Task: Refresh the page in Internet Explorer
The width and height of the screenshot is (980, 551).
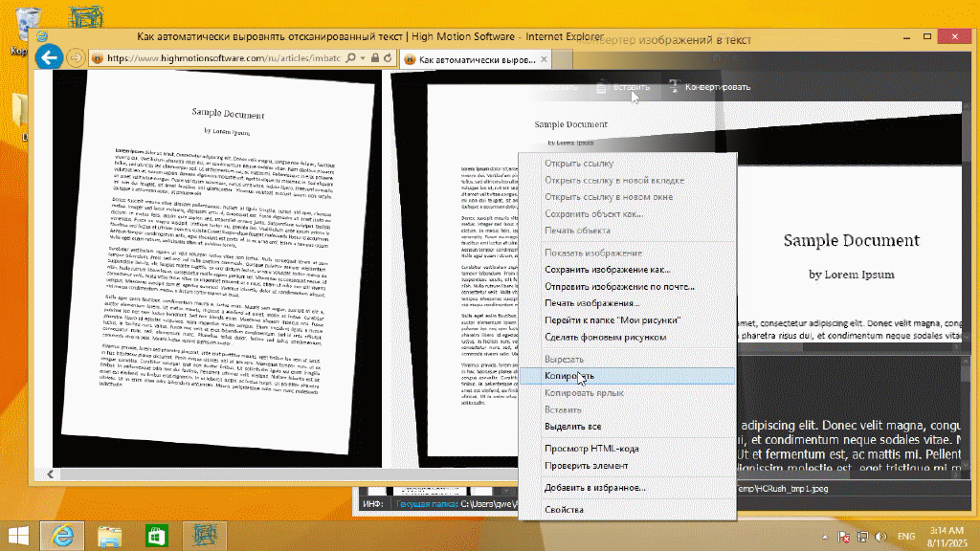Action: [388, 58]
